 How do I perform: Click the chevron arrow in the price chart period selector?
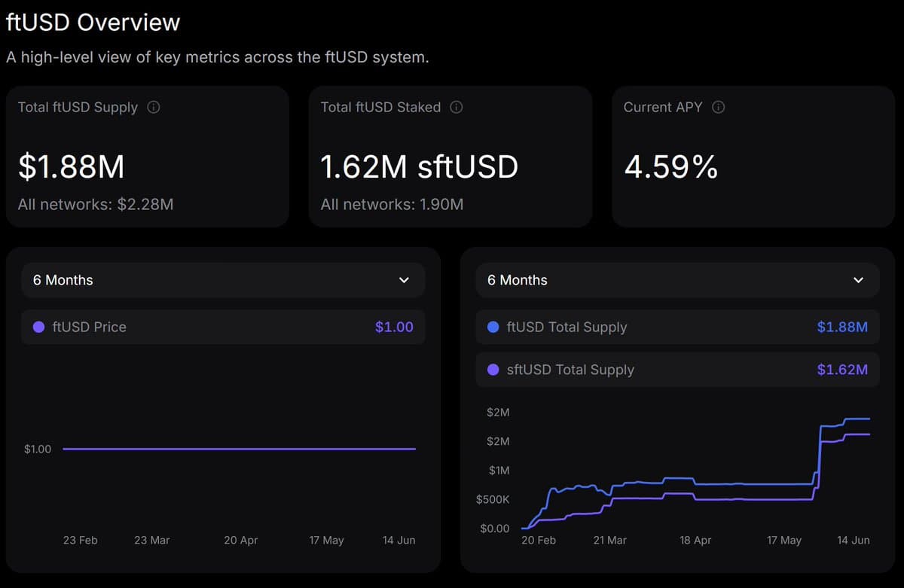click(404, 280)
